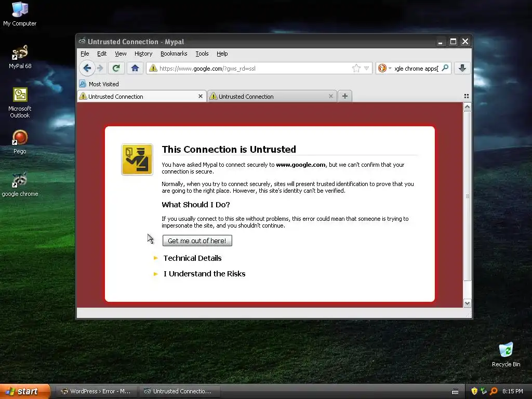Open the Tools menu

tap(202, 54)
